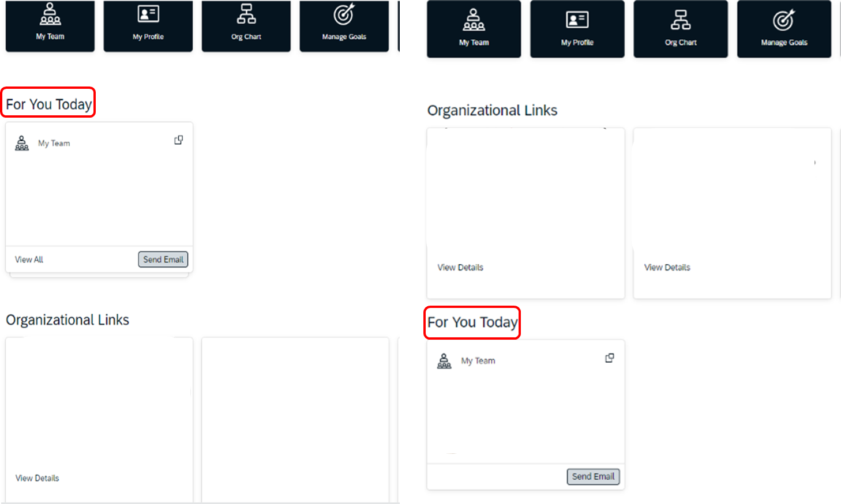
Task: Open Manage Goals tile in left panel
Action: pos(344,26)
